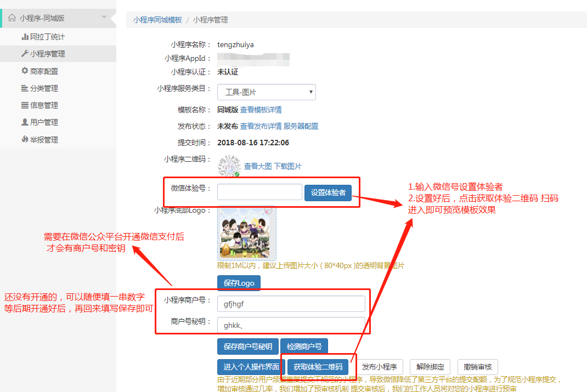Click the wrench icon for 小程序管理
Screen dimensions: 587x392
[25, 54]
